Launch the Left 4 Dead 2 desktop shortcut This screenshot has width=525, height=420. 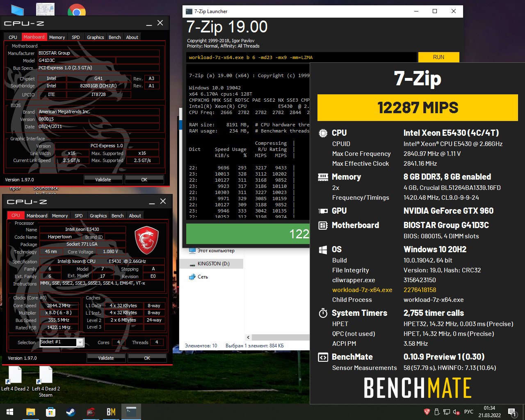point(15,379)
